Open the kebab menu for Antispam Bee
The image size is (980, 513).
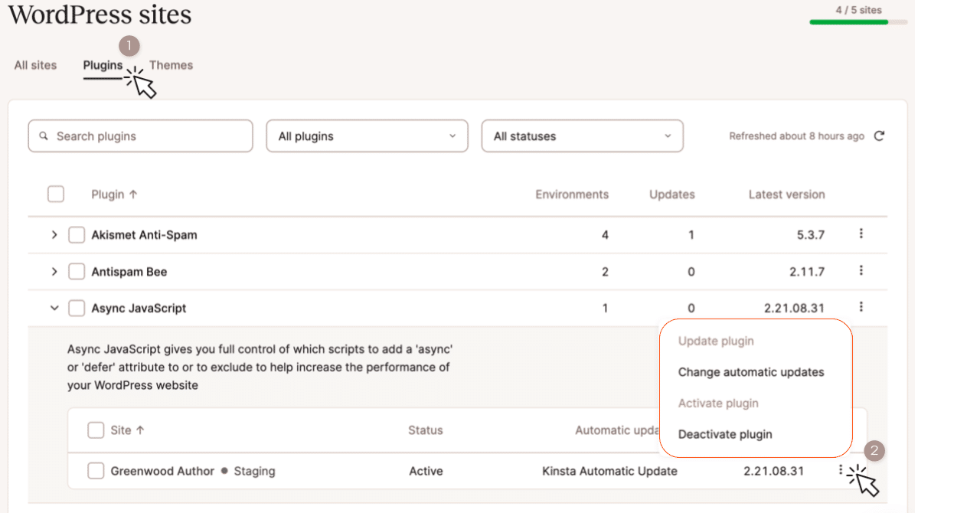pos(861,270)
